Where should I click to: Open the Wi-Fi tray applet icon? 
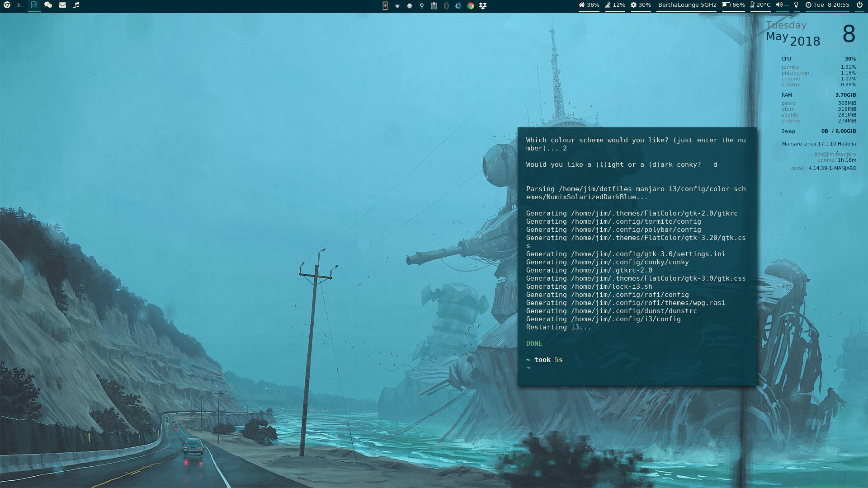[397, 6]
